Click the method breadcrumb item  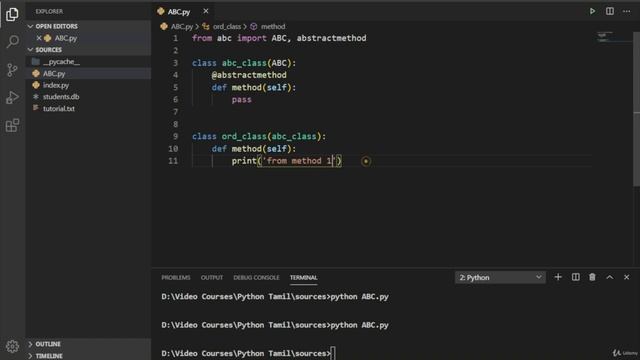pos(273,27)
